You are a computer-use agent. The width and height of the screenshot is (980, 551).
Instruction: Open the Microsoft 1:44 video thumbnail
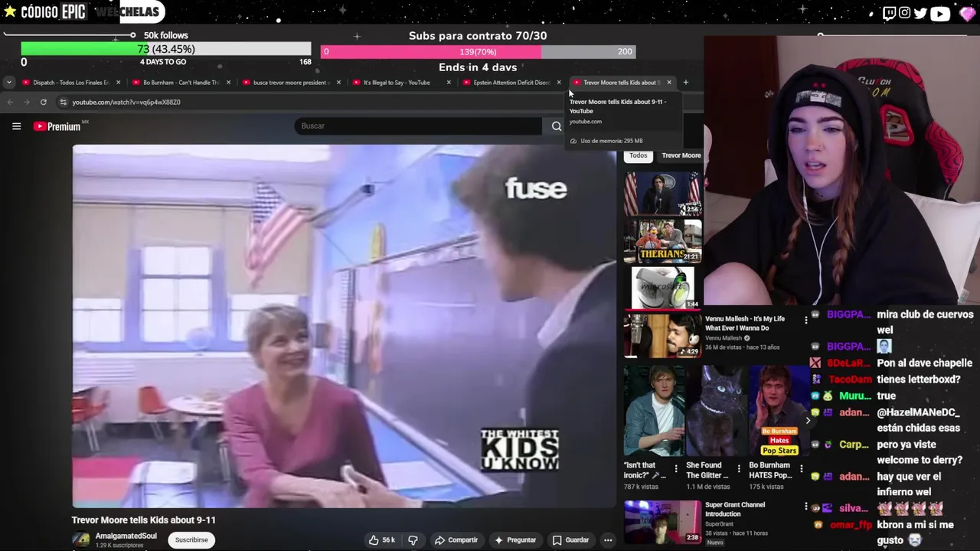(662, 288)
